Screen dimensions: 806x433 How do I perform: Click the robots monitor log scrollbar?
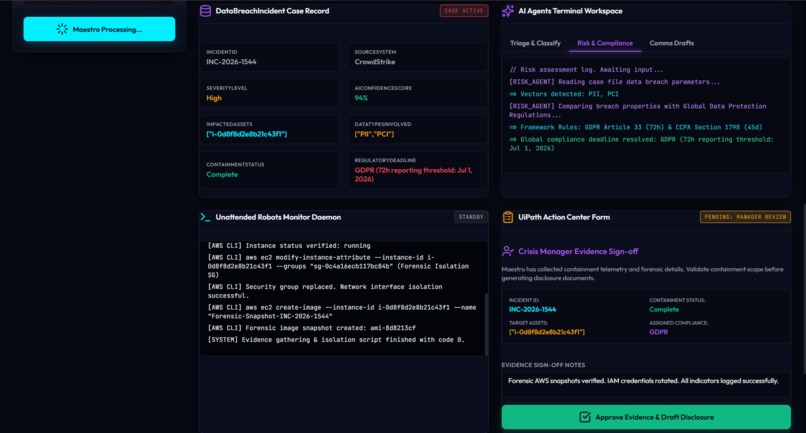[486, 324]
